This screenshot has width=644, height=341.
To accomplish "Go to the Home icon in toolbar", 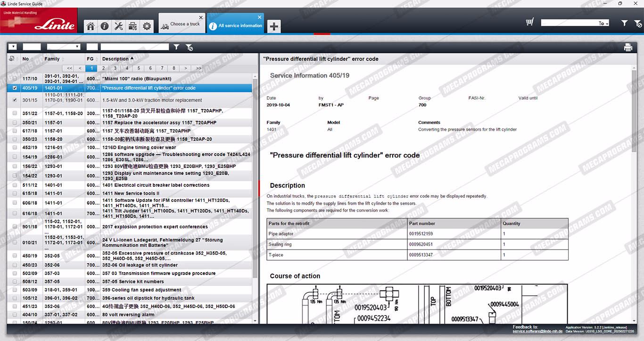I will point(91,26).
